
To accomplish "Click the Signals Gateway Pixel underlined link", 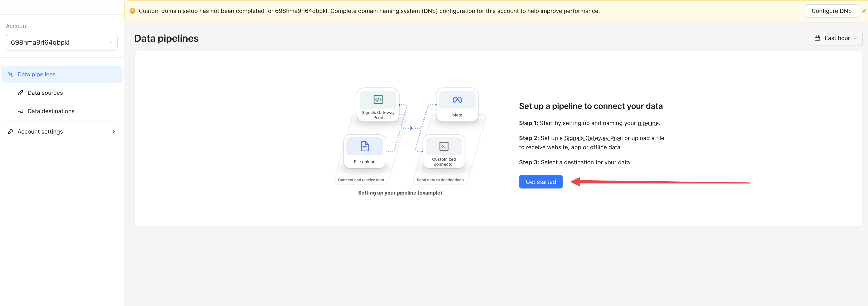I will tap(593, 138).
